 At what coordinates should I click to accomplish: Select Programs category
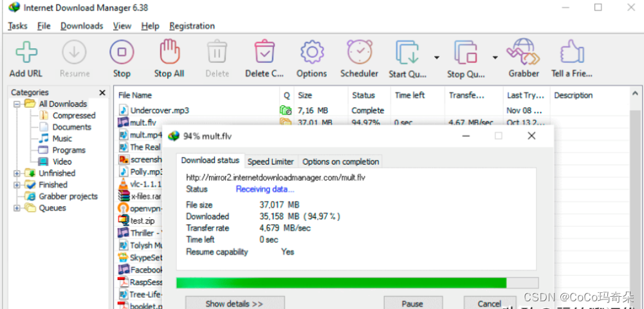coord(69,150)
